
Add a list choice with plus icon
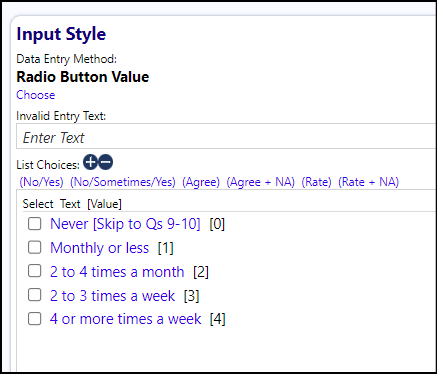[x=90, y=162]
